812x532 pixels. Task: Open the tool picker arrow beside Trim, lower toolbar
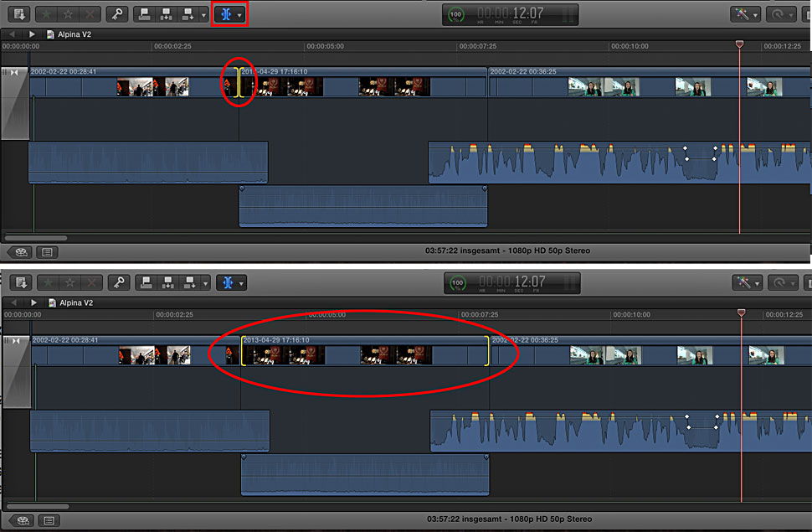(241, 283)
